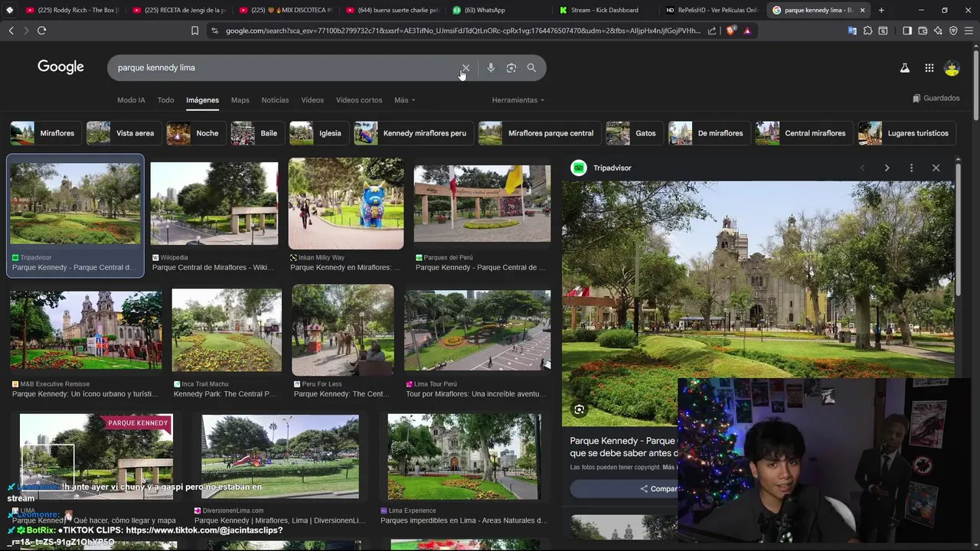Screen dimensions: 980x551
Task: Filter by the Vista aerea chip
Action: click(122, 133)
